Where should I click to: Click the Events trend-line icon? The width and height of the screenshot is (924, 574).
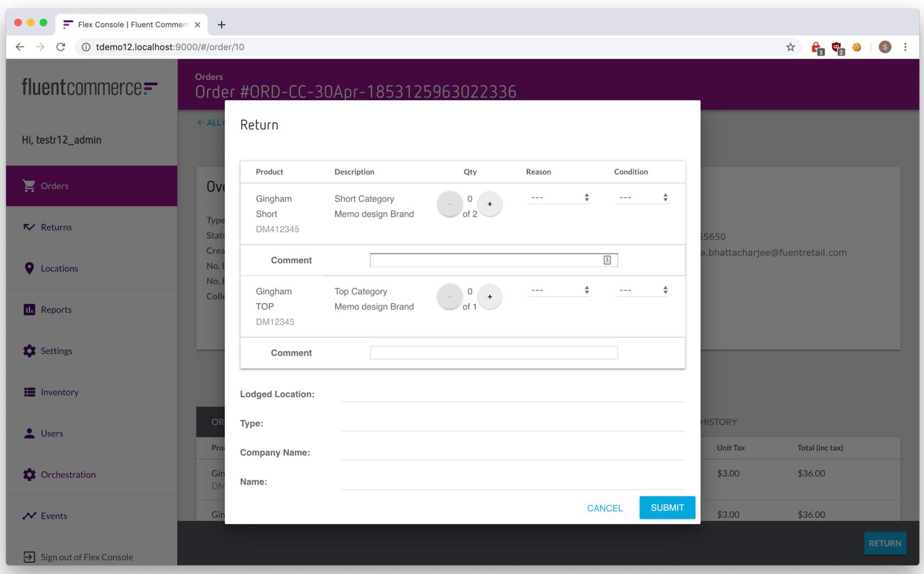(29, 516)
